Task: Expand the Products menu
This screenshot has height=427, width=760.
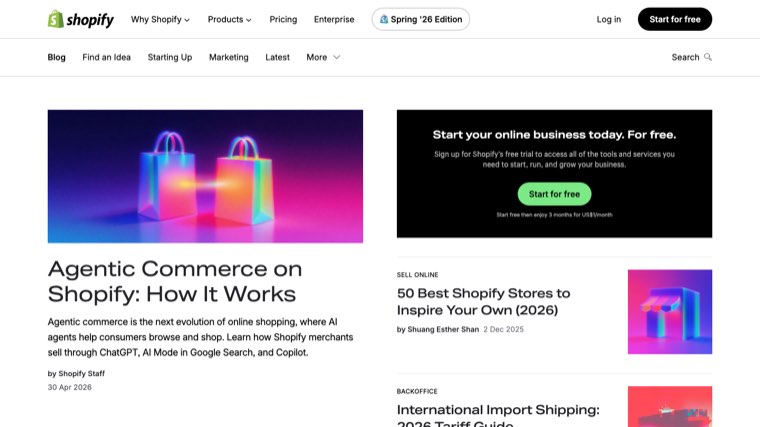Action: (229, 19)
